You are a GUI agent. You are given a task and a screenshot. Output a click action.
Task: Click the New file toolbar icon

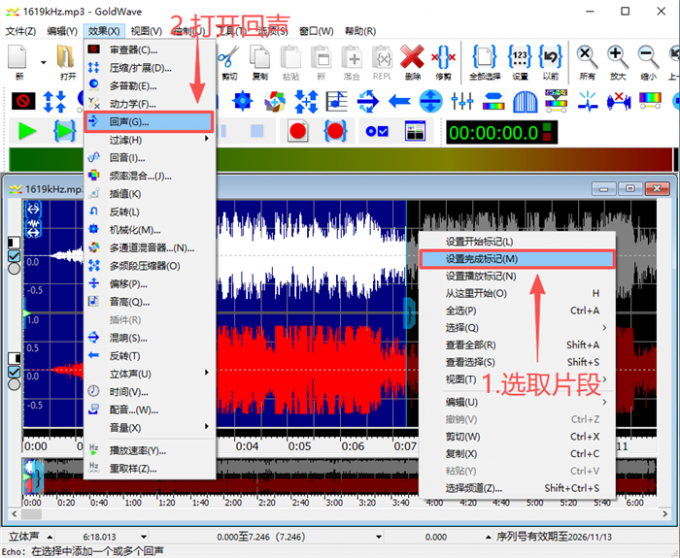click(x=18, y=57)
